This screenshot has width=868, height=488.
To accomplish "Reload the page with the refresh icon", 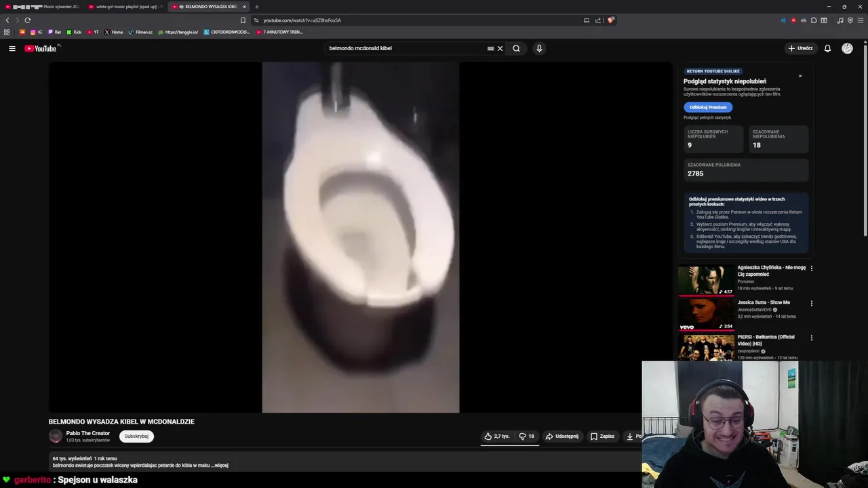I will coord(28,20).
